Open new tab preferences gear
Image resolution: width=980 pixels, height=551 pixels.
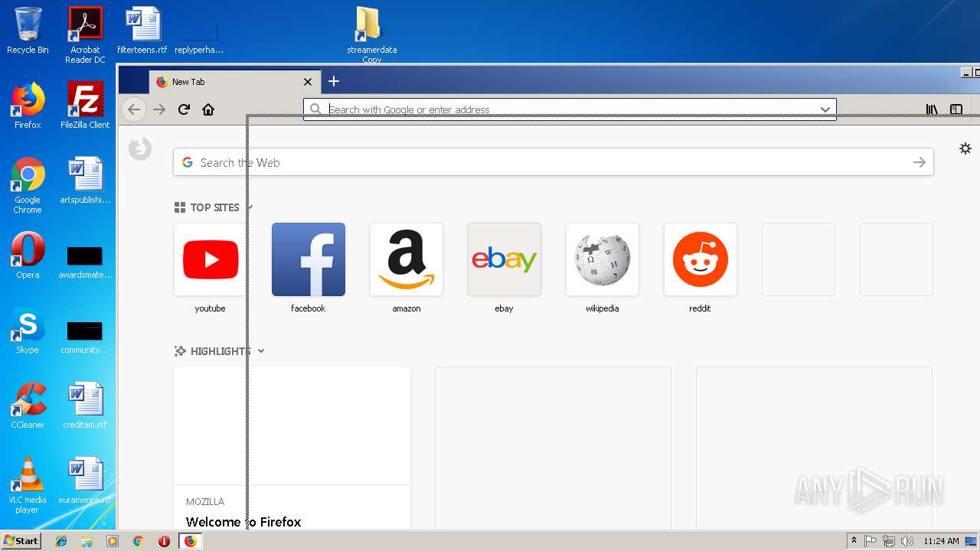[965, 148]
